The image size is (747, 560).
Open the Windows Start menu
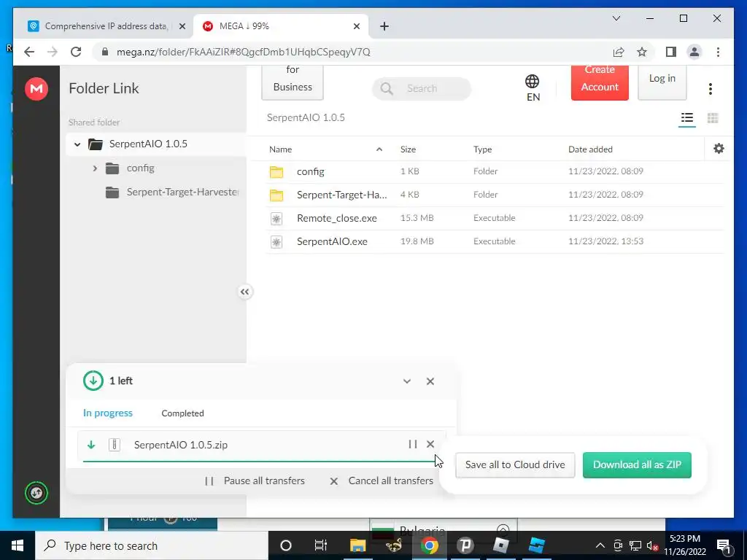pos(18,545)
